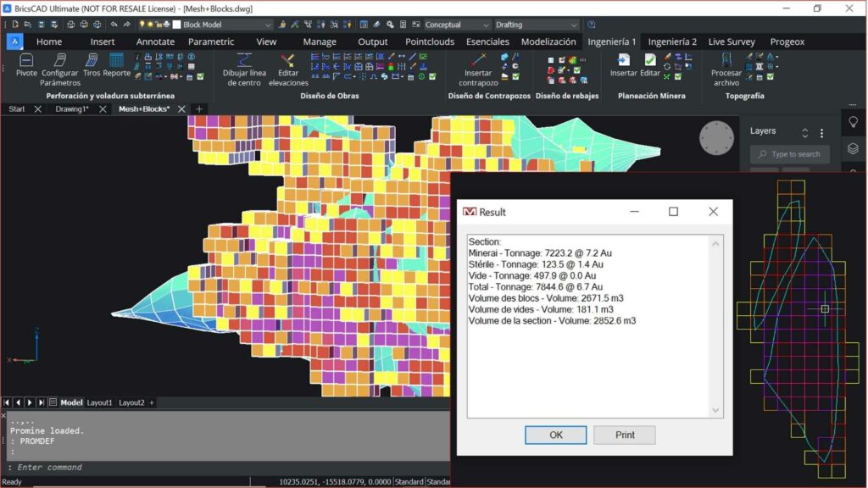Screen dimensions: 868x488
Task: Click the lightbulb tips panel icon
Action: [x=853, y=122]
